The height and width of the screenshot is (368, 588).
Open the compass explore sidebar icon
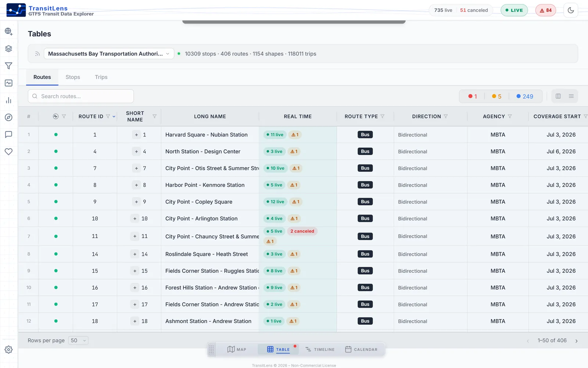coord(8,117)
